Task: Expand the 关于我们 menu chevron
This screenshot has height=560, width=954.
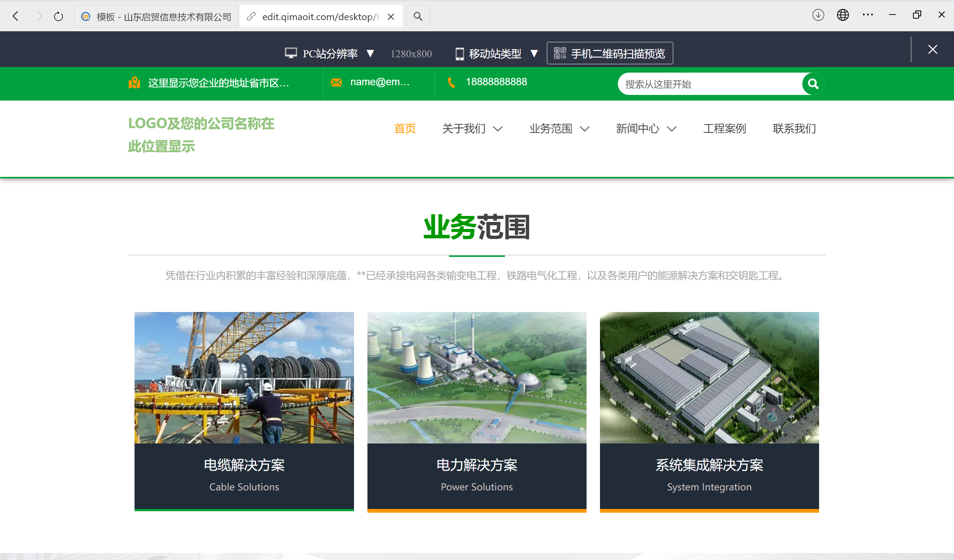Action: tap(498, 129)
